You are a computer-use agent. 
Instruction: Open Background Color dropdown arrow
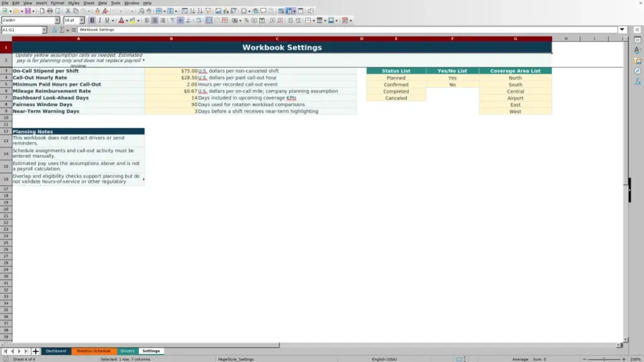tap(138, 21)
